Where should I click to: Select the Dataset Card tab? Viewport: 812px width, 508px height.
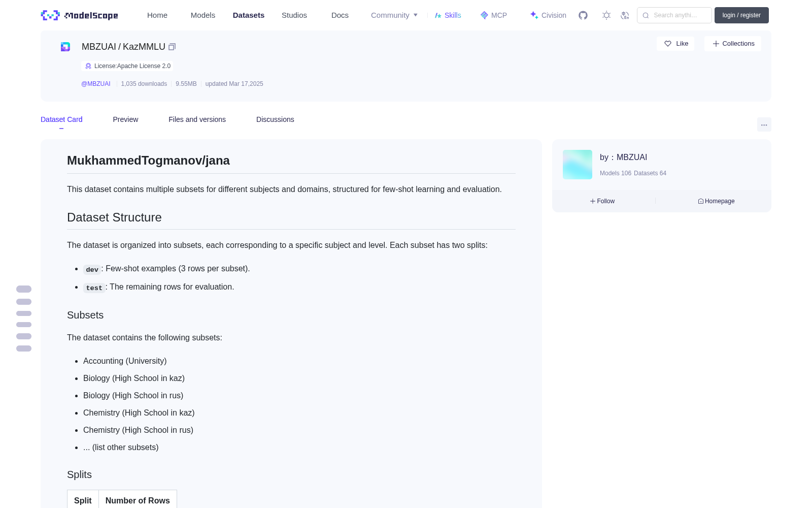(61, 119)
